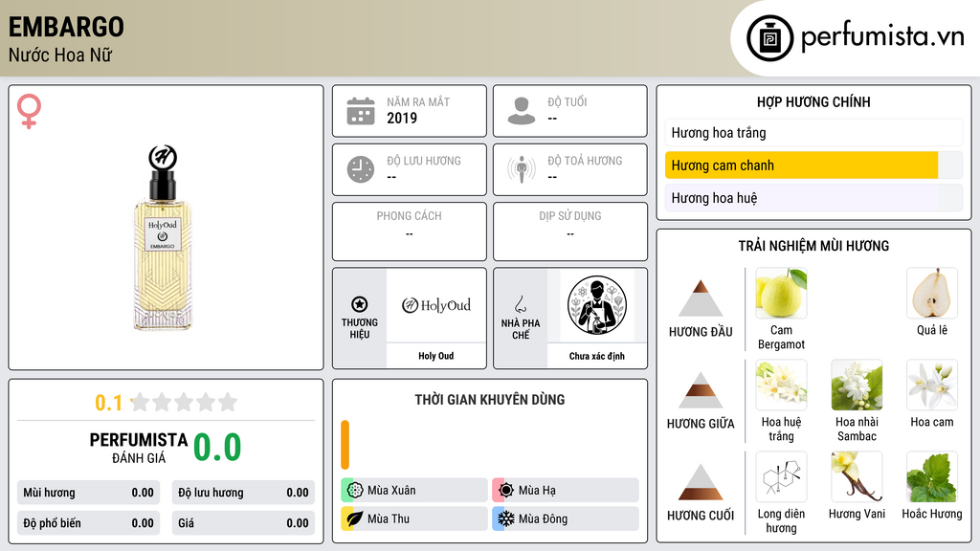Image resolution: width=980 pixels, height=551 pixels.
Task: Click the Mùi hương 0.00 score row
Action: tap(88, 493)
